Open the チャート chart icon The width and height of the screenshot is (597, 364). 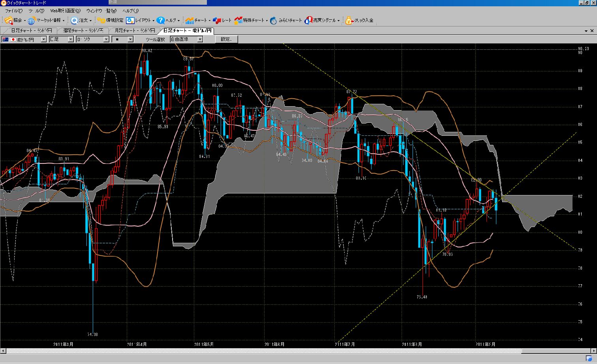(189, 21)
